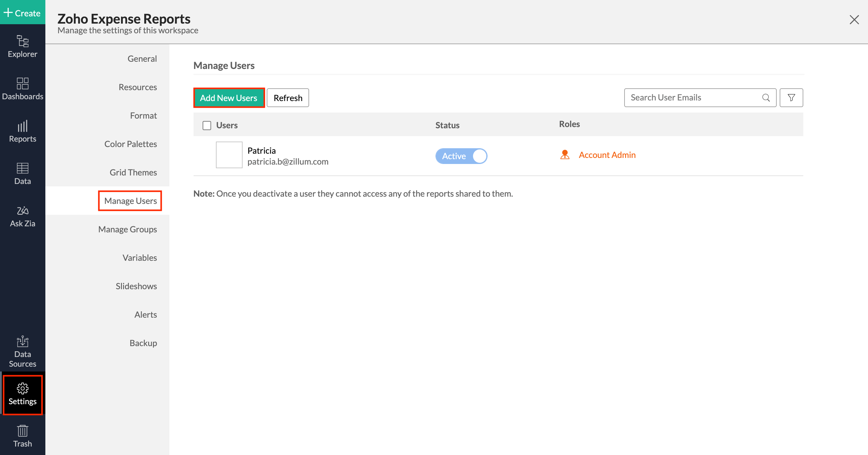Screen dimensions: 868x455
Task: Launch Ask Zia from the sidebar
Action: 22,216
